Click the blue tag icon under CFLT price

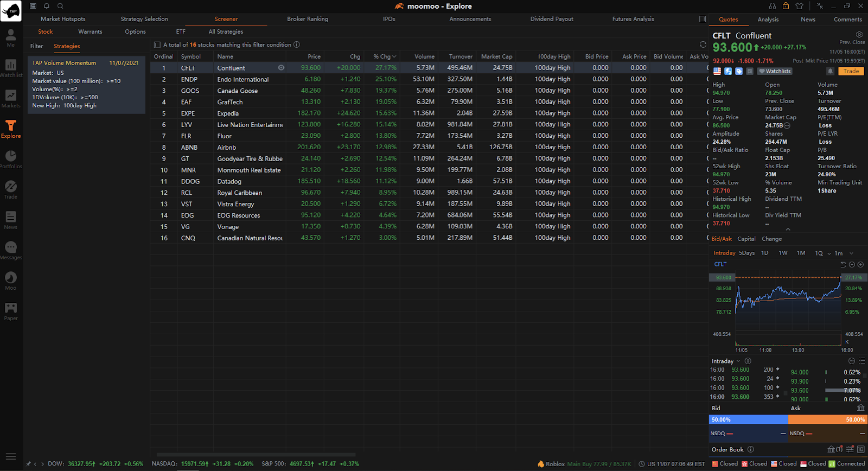(x=739, y=71)
